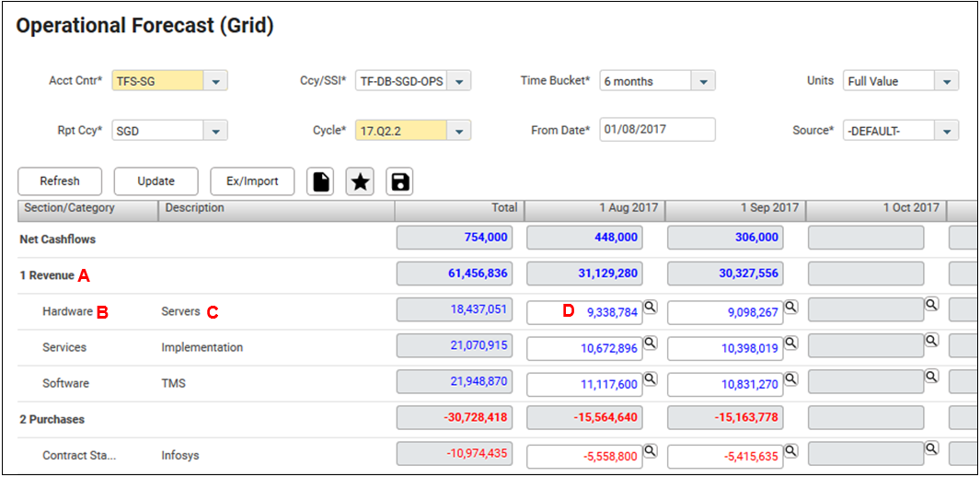Click the new document icon
Image resolution: width=980 pixels, height=477 pixels.
[x=320, y=181]
